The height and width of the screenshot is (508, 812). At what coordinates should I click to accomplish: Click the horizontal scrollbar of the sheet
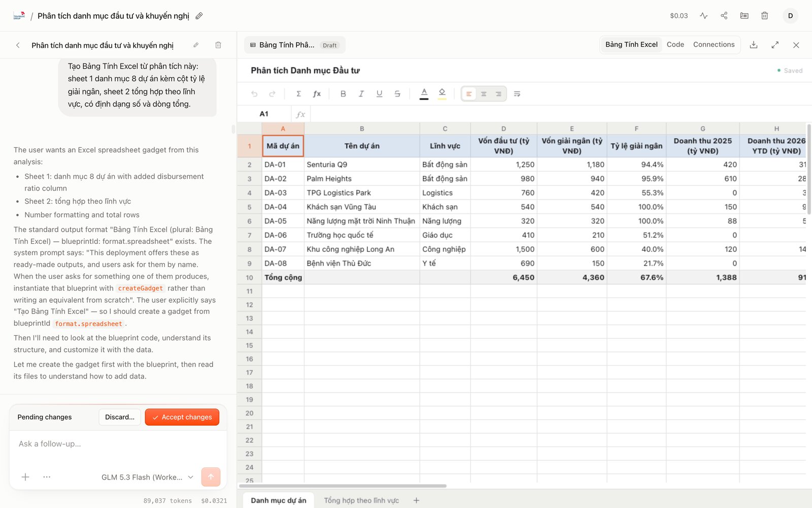[x=343, y=486]
